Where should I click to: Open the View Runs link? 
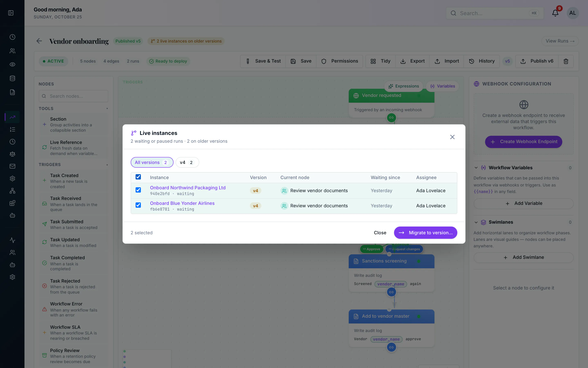tap(560, 41)
